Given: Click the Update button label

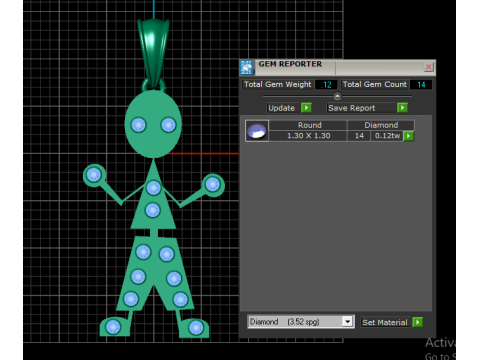Looking at the screenshot, I should click(x=281, y=108).
